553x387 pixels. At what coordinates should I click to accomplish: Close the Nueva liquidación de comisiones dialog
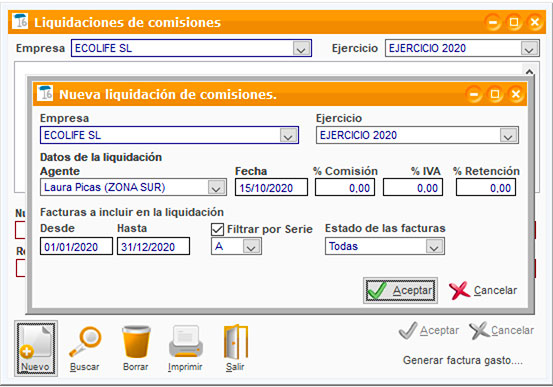click(516, 94)
